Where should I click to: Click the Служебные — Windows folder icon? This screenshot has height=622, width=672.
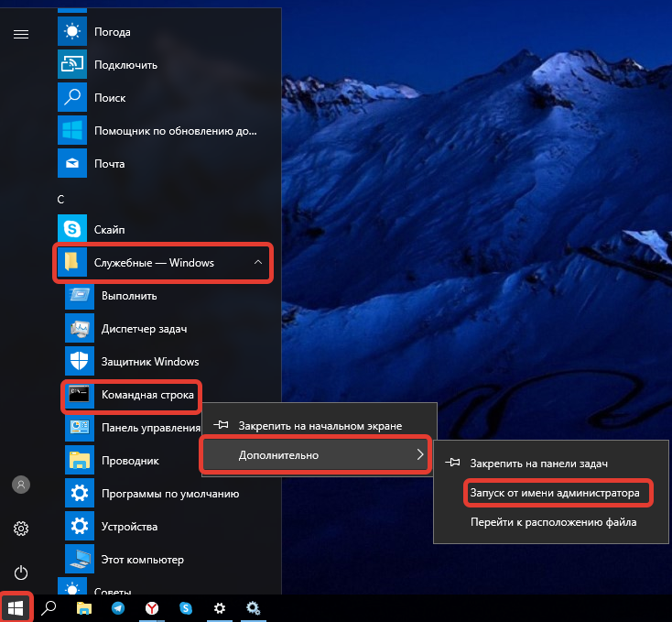pos(72,262)
